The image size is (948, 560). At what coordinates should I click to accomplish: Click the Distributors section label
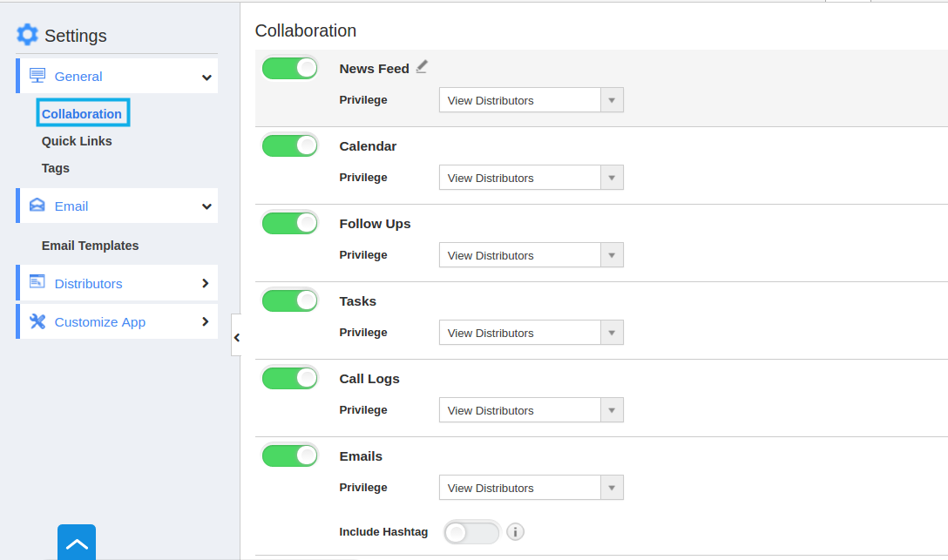pos(88,283)
